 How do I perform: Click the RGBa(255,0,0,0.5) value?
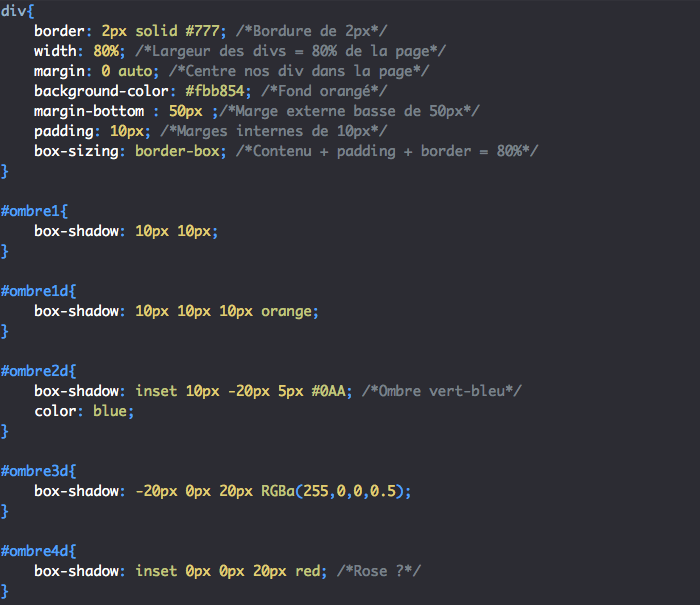(335, 490)
